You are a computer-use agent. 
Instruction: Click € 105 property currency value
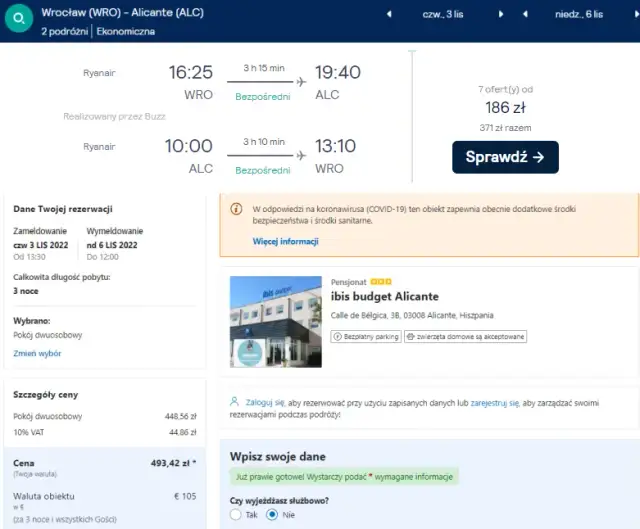coord(185,496)
